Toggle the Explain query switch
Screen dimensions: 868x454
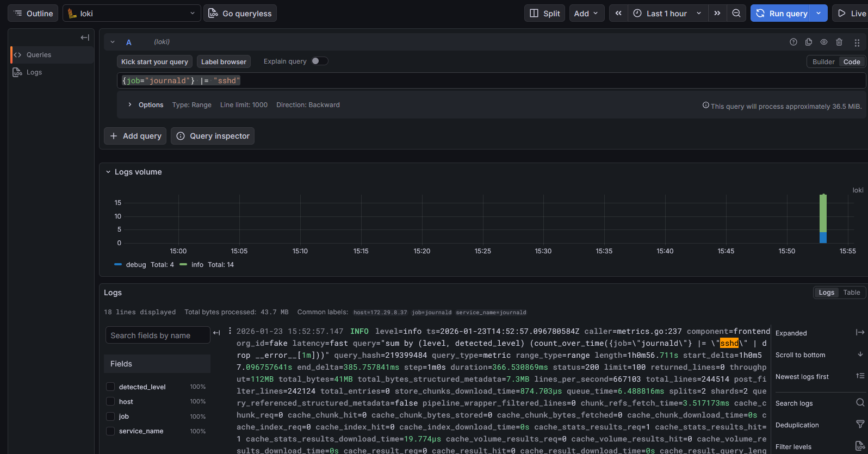pyautogui.click(x=319, y=61)
